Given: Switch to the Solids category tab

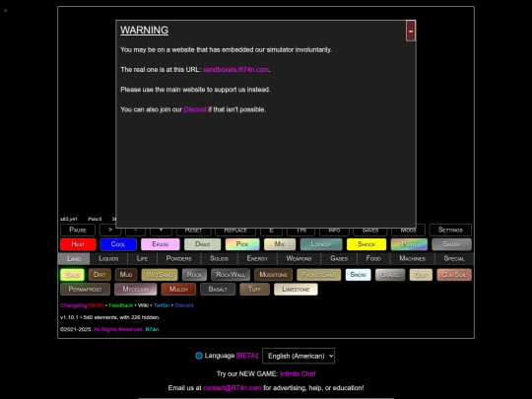Looking at the screenshot, I should pyautogui.click(x=219, y=258).
